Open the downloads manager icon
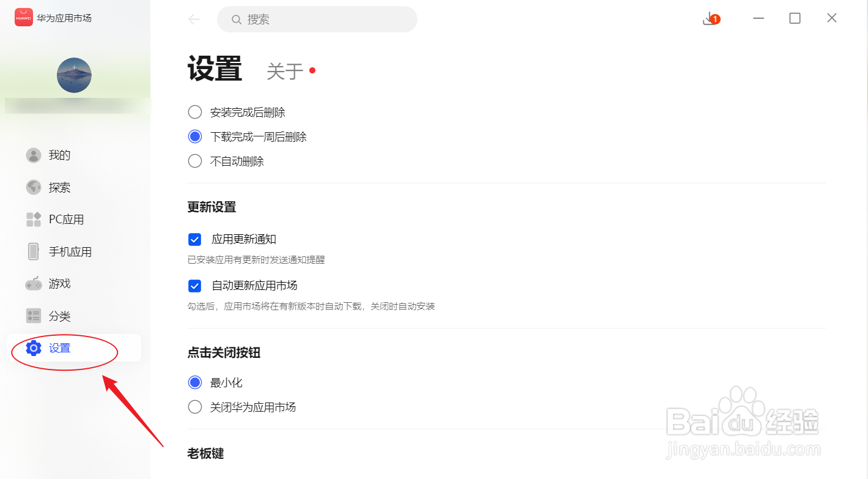 click(710, 19)
